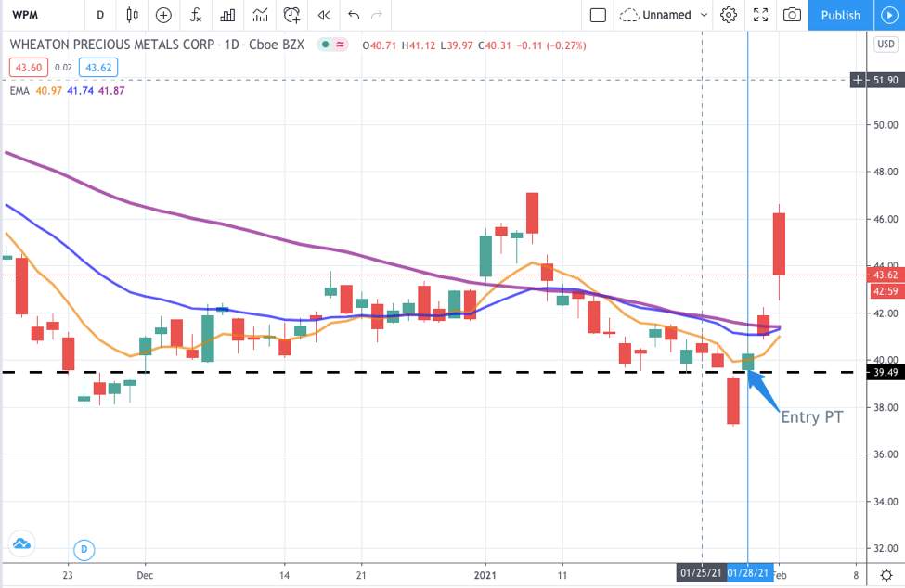This screenshot has height=588, width=905.
Task: Open the candlestick chart style menu
Action: coord(132,15)
